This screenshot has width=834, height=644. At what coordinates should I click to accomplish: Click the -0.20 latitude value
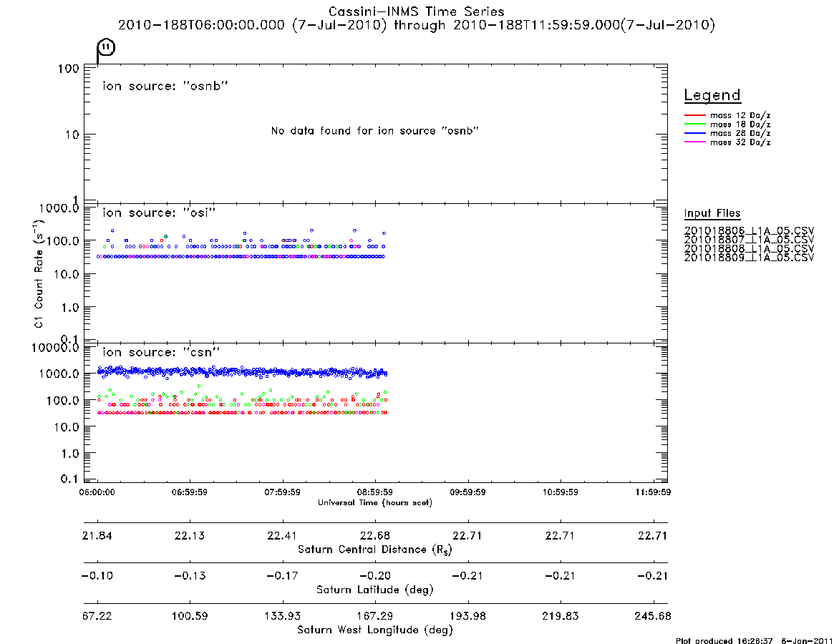pos(375,576)
